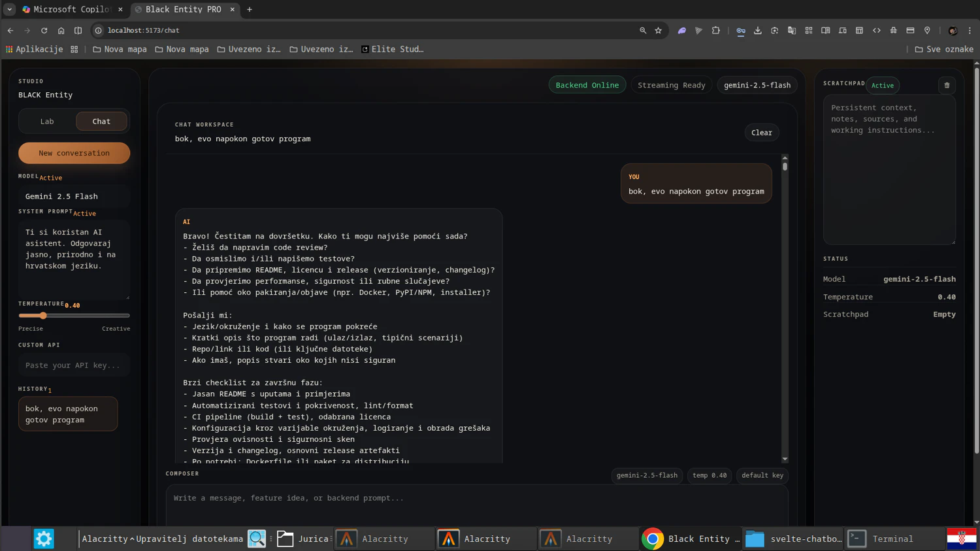Click the custom API key field
980x551 pixels.
[x=74, y=365]
